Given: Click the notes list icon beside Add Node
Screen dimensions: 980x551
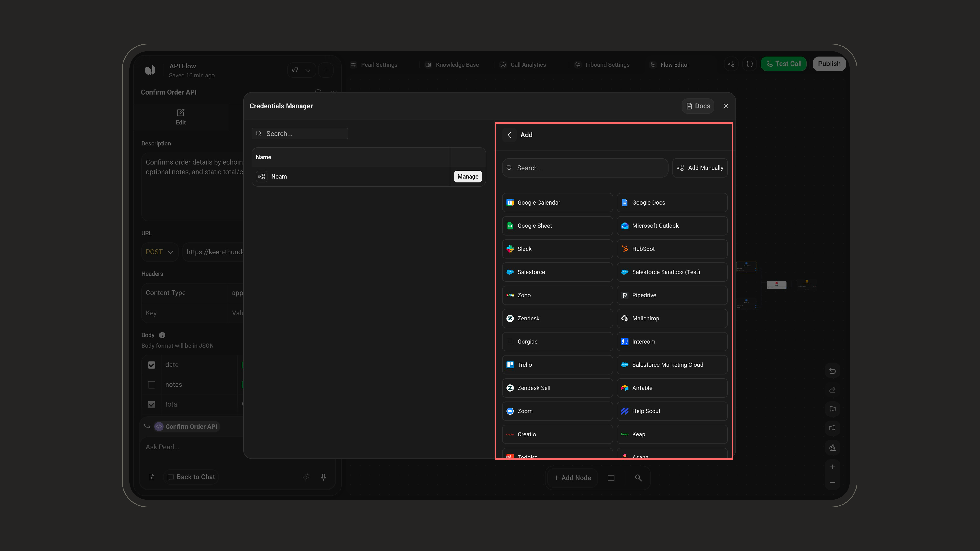Looking at the screenshot, I should [x=611, y=478].
